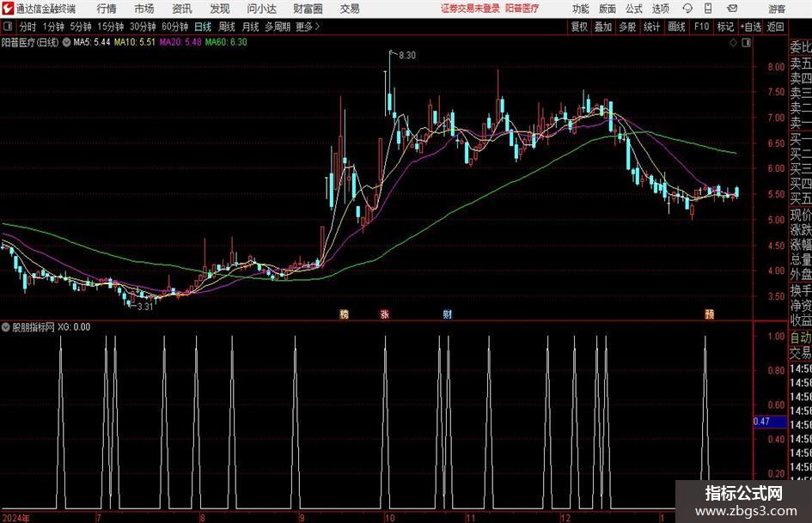Click the 榜 marker on the chart

click(344, 313)
